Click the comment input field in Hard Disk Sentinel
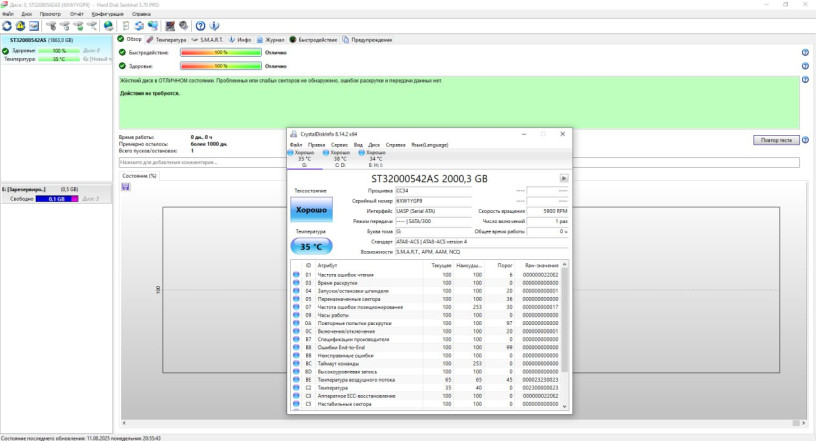The width and height of the screenshot is (816, 441). click(x=459, y=162)
